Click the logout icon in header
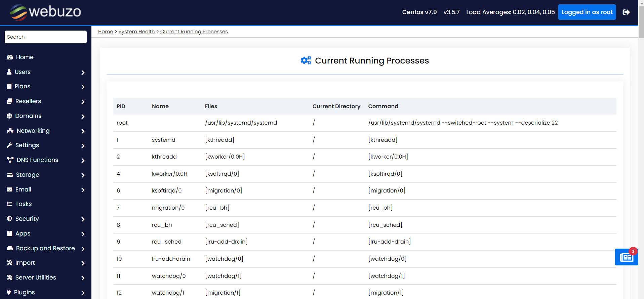 pyautogui.click(x=626, y=12)
